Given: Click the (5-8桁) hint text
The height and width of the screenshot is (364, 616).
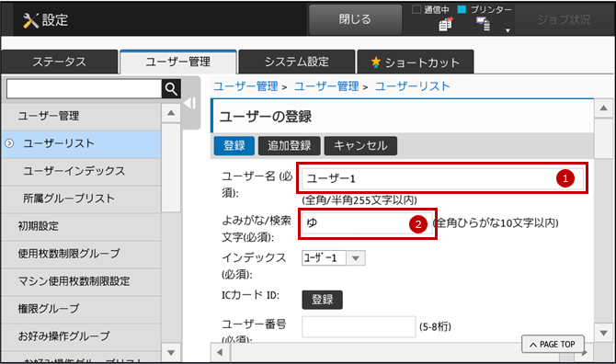Looking at the screenshot, I should tap(435, 326).
